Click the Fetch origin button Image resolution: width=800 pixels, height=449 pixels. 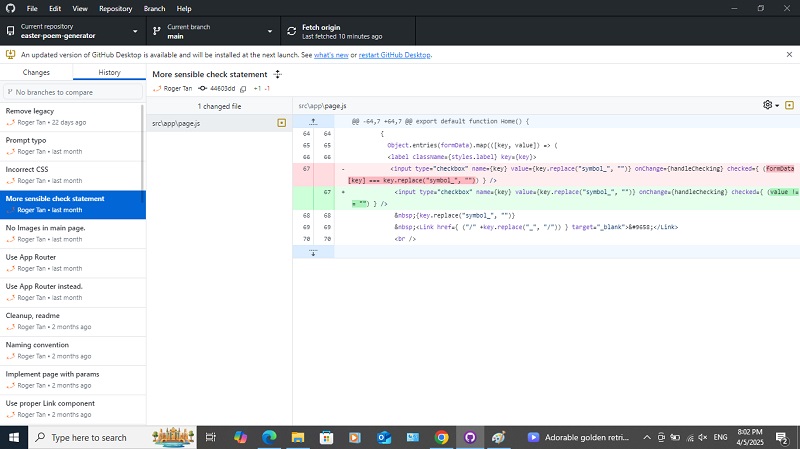click(x=348, y=31)
